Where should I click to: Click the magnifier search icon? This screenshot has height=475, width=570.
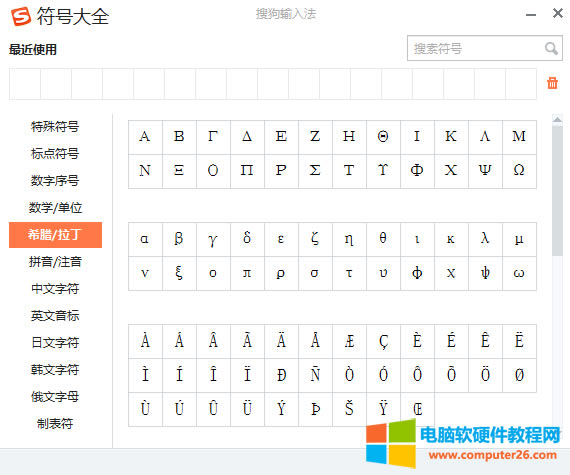coord(551,48)
